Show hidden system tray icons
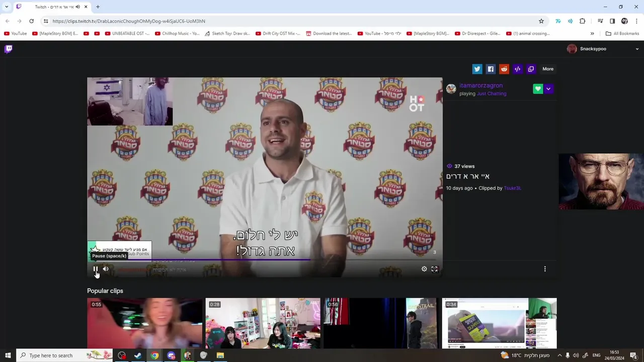The width and height of the screenshot is (644, 362). [559, 355]
